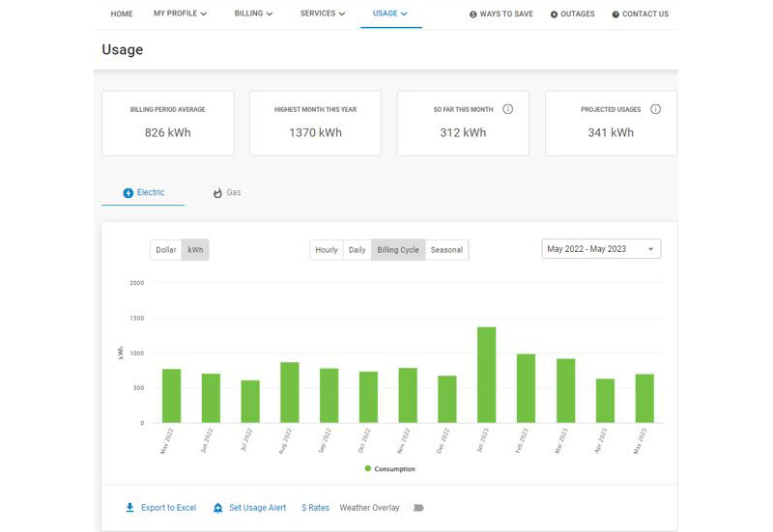Click the Contact Us link
773x532 pixels.
coord(640,14)
